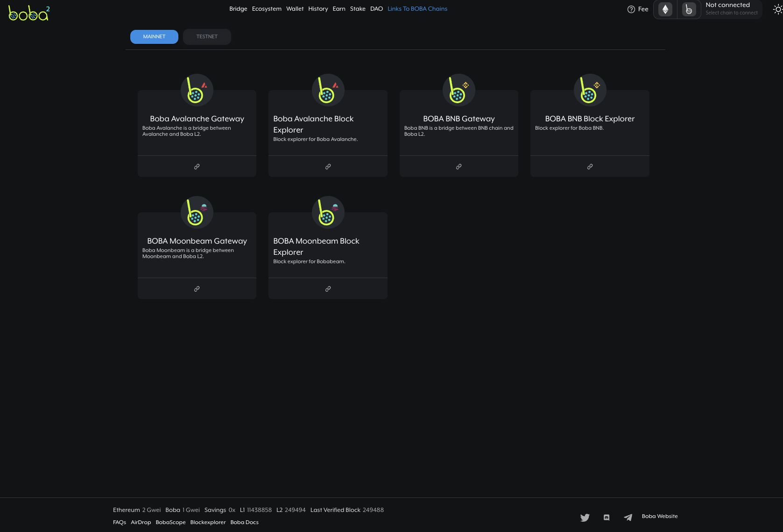Click the Fee label in header
Viewport: 783px width, 532px height.
[643, 9]
